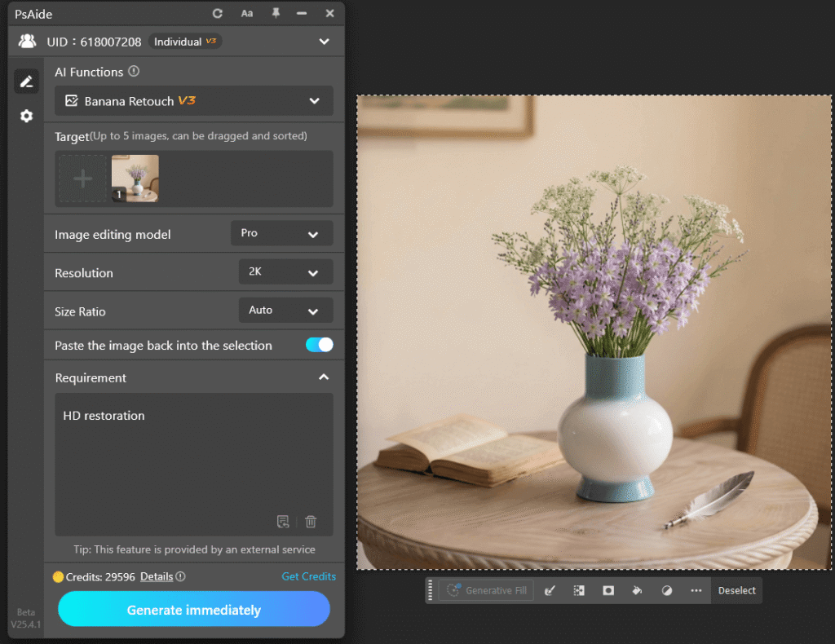The height and width of the screenshot is (644, 835).
Task: Click the Get Credits link
Action: pos(308,576)
